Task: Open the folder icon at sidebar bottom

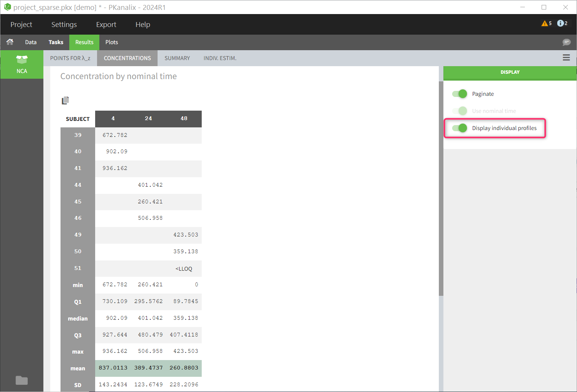Action: coord(22,380)
